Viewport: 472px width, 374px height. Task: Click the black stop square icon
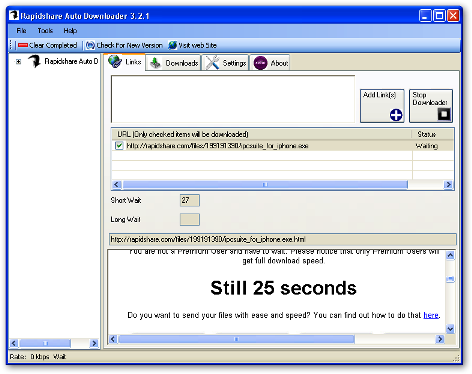(x=444, y=114)
